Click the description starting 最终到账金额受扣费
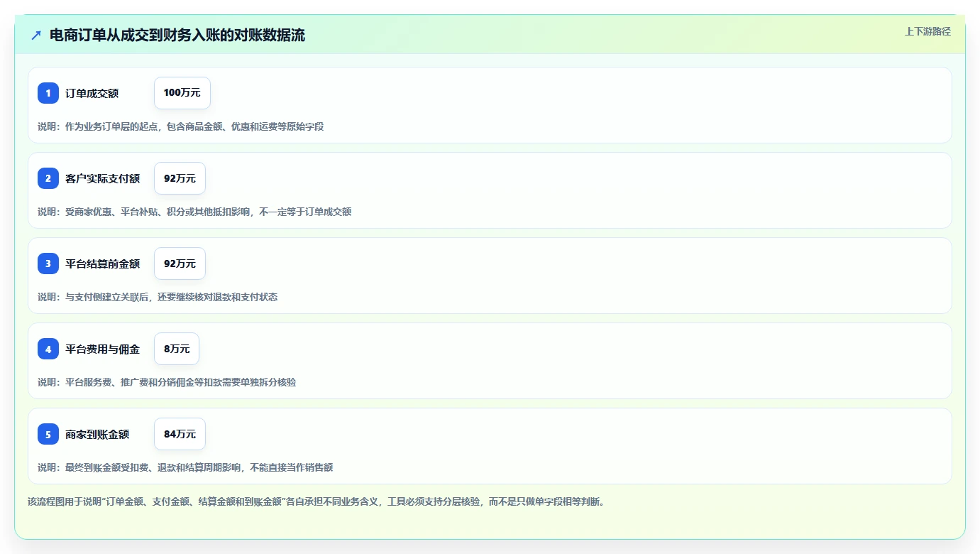This screenshot has width=980, height=554. point(185,467)
